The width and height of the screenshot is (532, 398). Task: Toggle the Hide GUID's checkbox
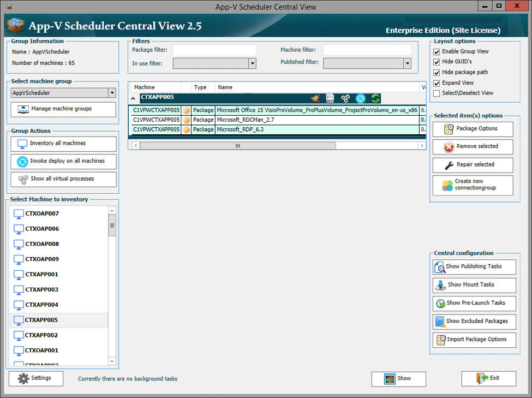[437, 62]
